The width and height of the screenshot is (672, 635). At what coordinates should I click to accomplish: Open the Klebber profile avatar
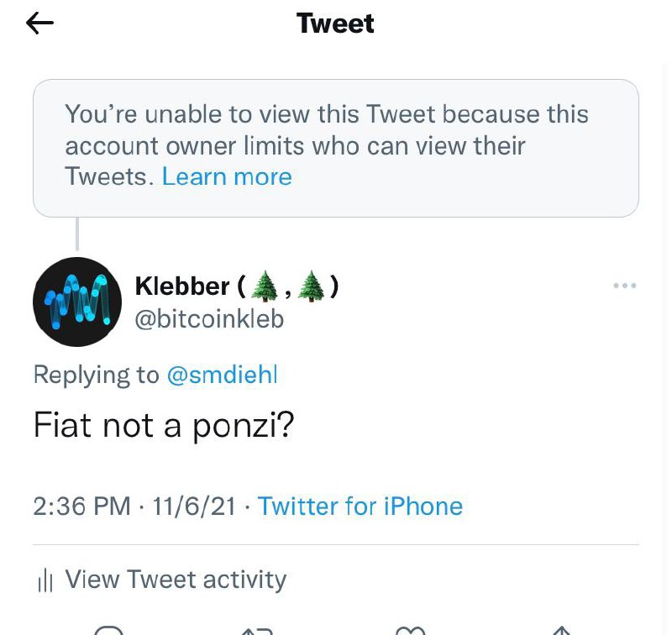(x=77, y=302)
